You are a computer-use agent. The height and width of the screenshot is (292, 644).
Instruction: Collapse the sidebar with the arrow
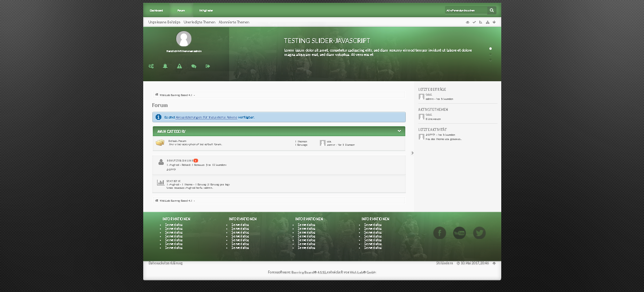click(x=412, y=153)
